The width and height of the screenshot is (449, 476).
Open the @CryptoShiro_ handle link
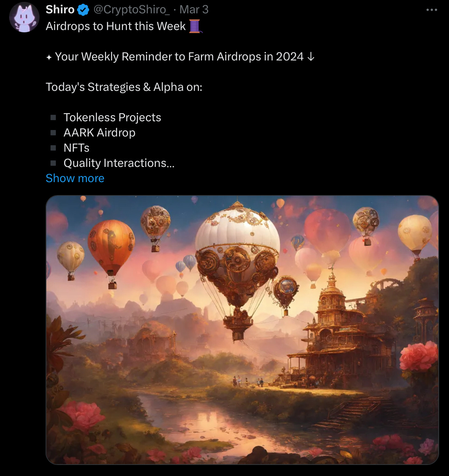tap(131, 10)
